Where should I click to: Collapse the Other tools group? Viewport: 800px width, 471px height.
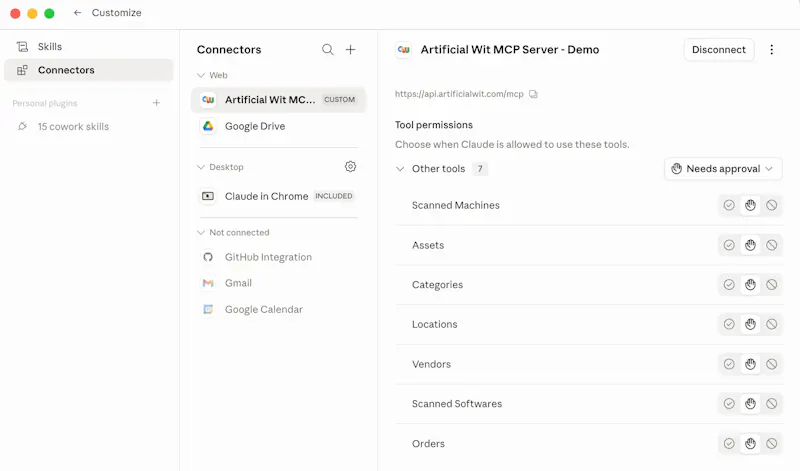point(400,169)
